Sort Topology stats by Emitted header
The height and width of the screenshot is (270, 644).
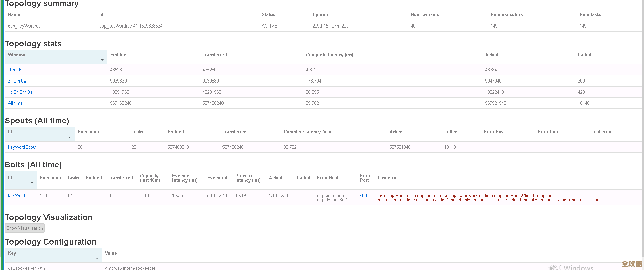(118, 55)
